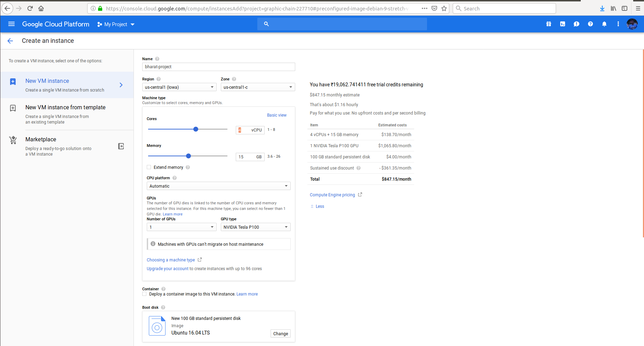
Task: Enable the Extend memory checkbox
Action: pyautogui.click(x=149, y=167)
